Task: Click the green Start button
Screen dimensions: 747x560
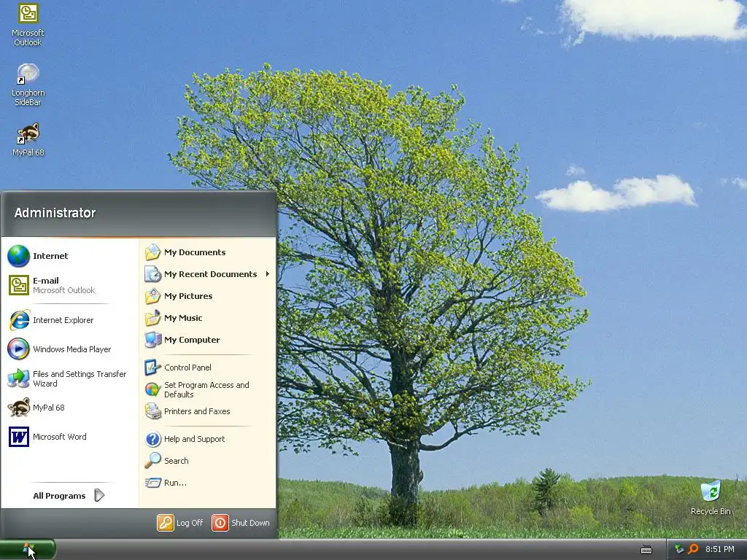Action: 28,550
